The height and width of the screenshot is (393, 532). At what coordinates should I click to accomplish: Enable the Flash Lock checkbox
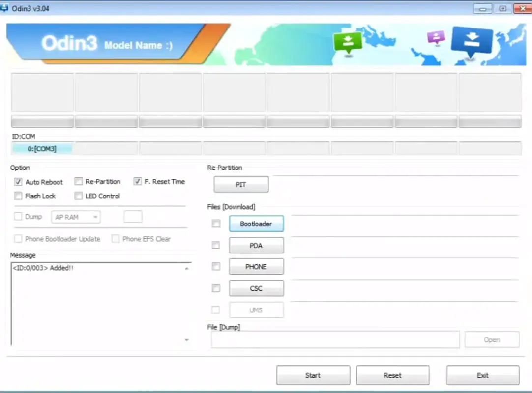18,196
